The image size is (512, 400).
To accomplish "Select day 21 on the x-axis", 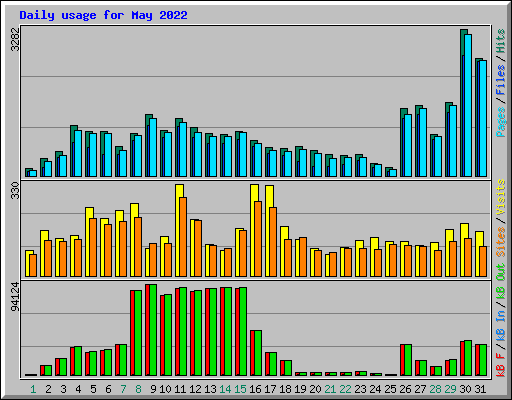I will [330, 389].
